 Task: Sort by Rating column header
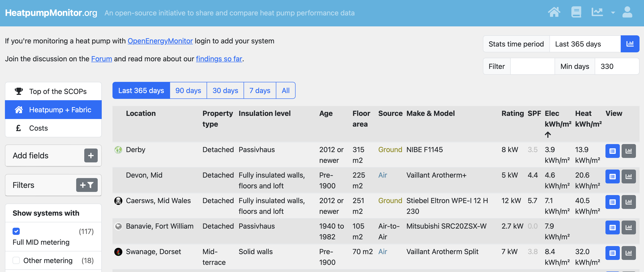(512, 113)
